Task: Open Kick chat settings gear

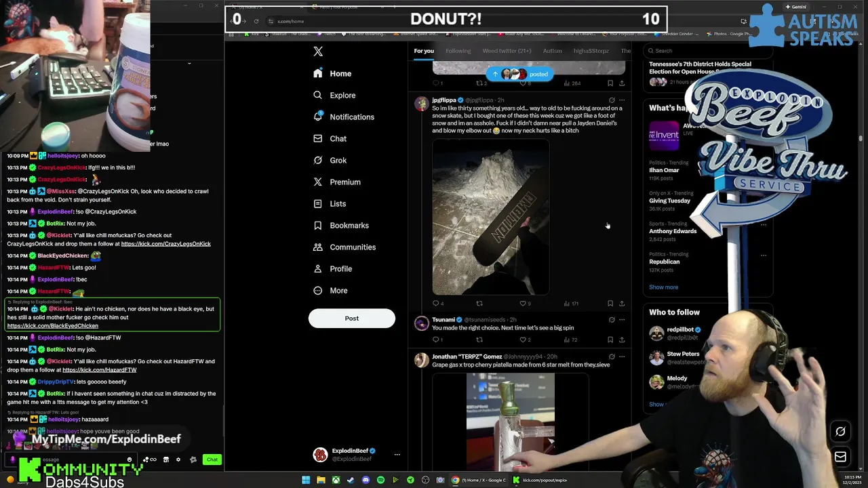Action: 178,460
